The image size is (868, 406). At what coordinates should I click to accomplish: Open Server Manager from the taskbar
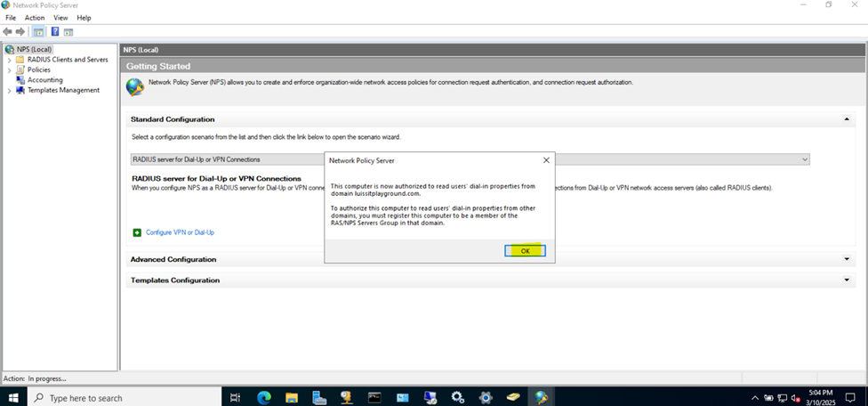pos(319,397)
